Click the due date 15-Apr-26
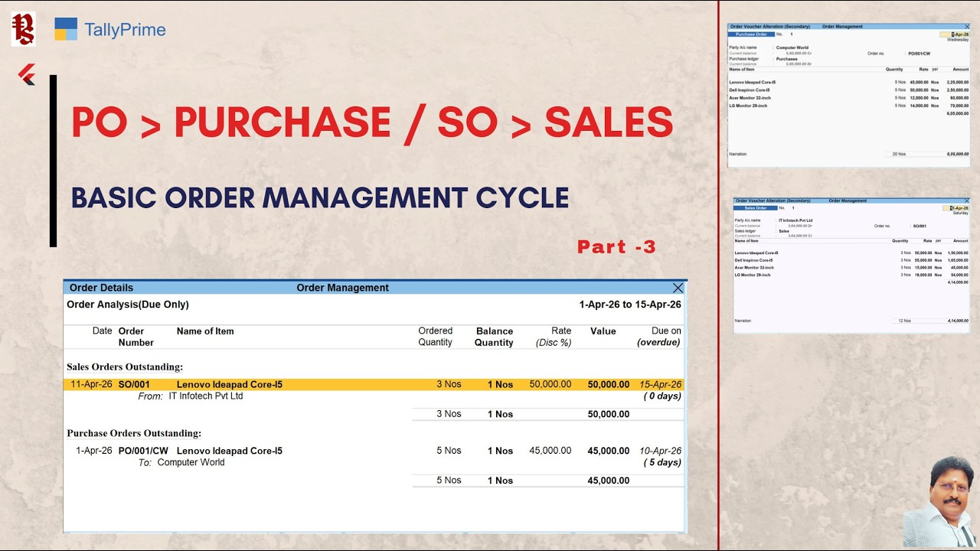The width and height of the screenshot is (980, 551). 661,384
